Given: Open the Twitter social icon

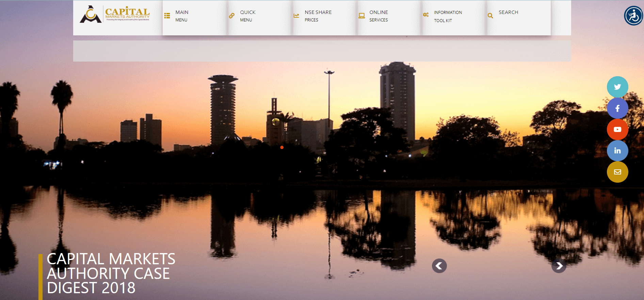Looking at the screenshot, I should (617, 87).
